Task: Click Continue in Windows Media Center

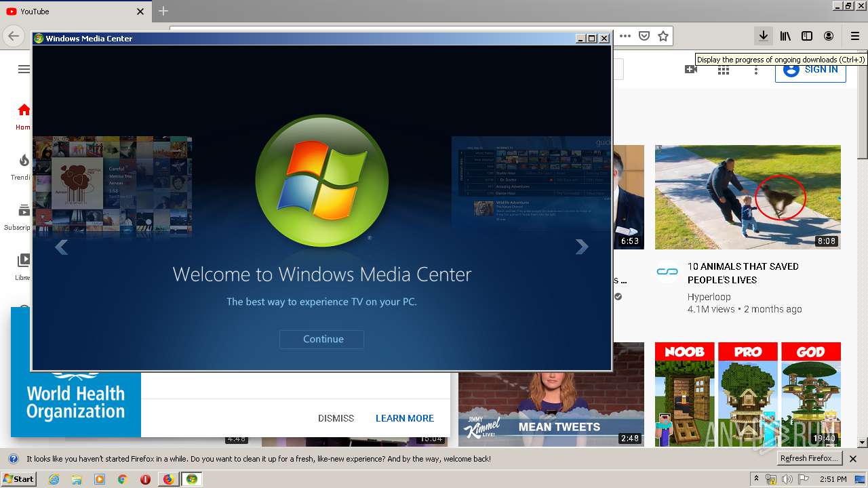Action: [x=321, y=339]
